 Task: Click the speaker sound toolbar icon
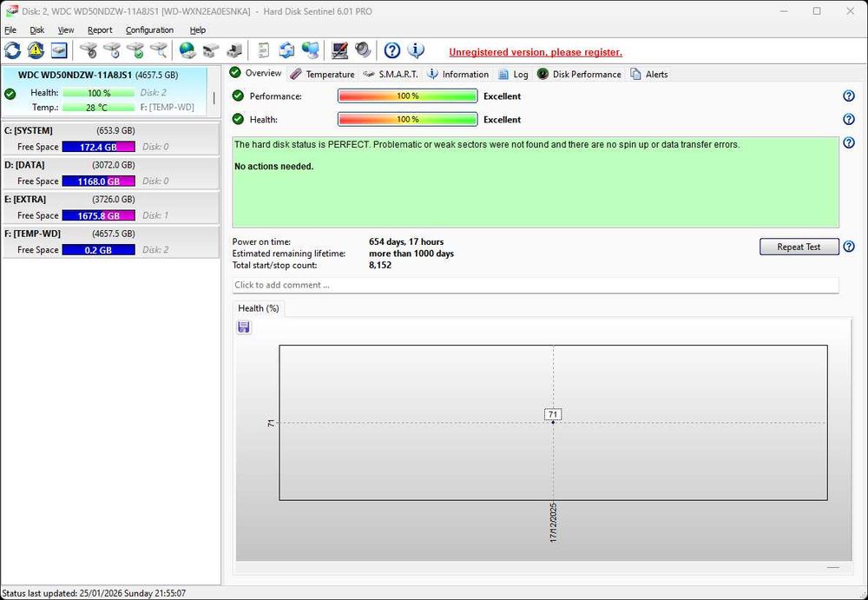(x=363, y=51)
